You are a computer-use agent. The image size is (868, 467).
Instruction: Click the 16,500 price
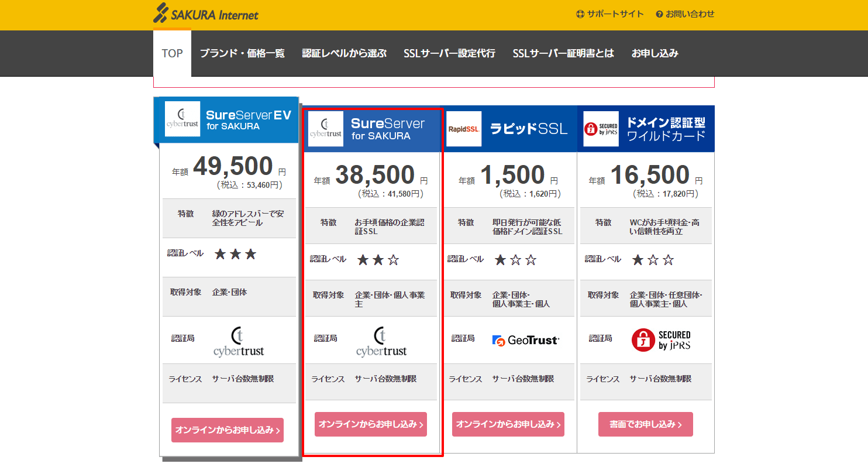(650, 175)
